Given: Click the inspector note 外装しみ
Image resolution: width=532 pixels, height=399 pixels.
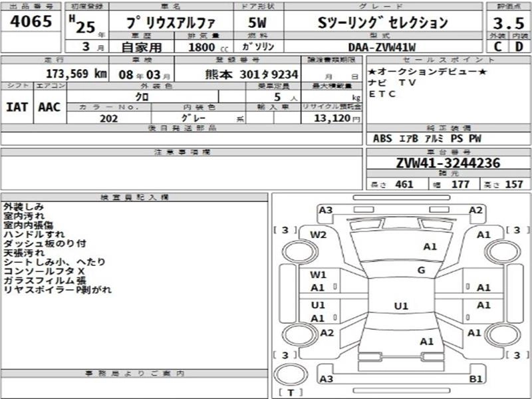Looking at the screenshot, I should tap(24, 206).
